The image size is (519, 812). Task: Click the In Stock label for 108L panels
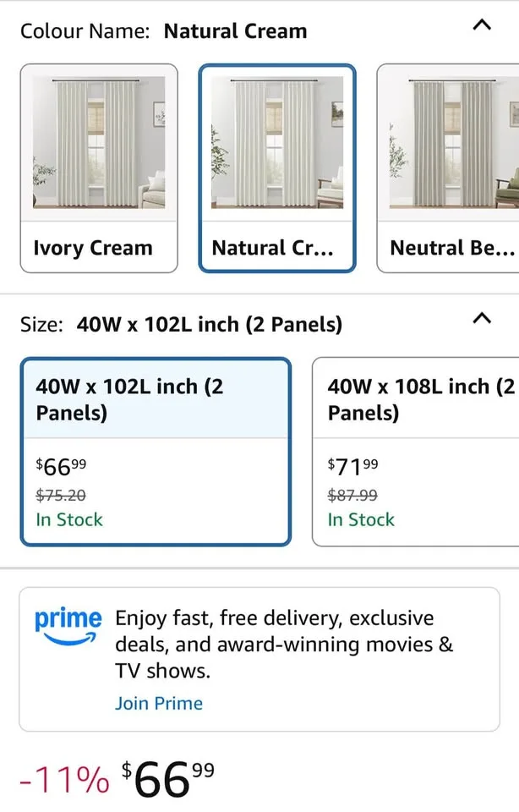pyautogui.click(x=362, y=520)
